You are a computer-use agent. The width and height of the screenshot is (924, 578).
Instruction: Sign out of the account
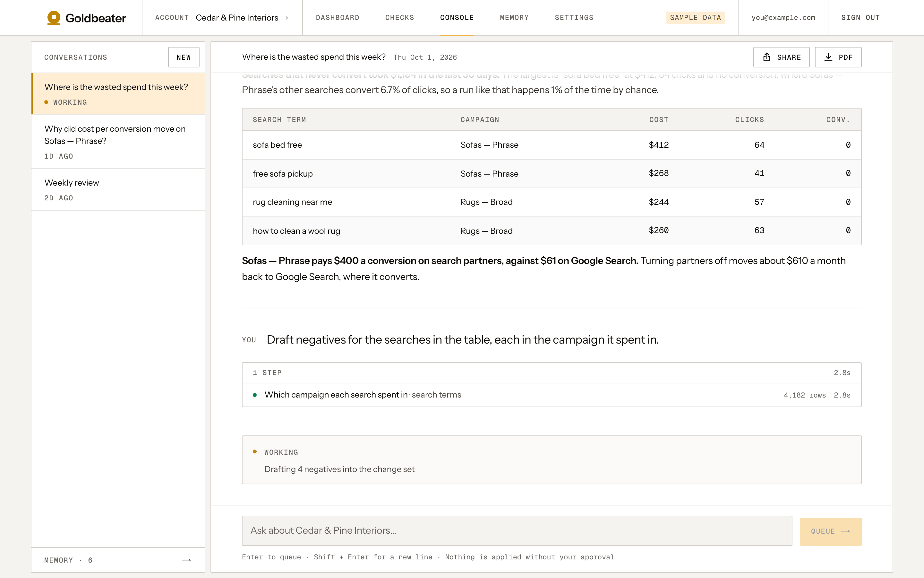[860, 18]
